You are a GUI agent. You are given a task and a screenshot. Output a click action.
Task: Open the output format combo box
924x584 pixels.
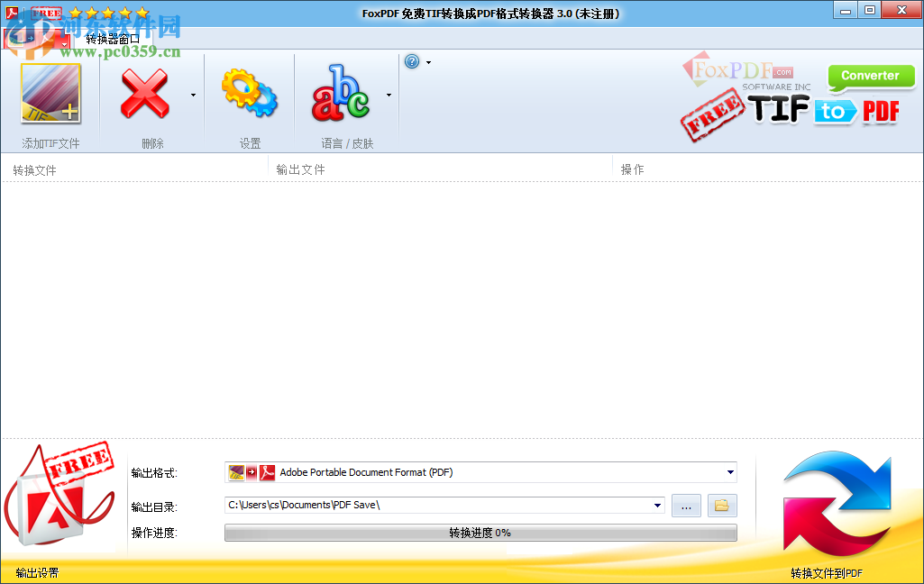pos(730,471)
